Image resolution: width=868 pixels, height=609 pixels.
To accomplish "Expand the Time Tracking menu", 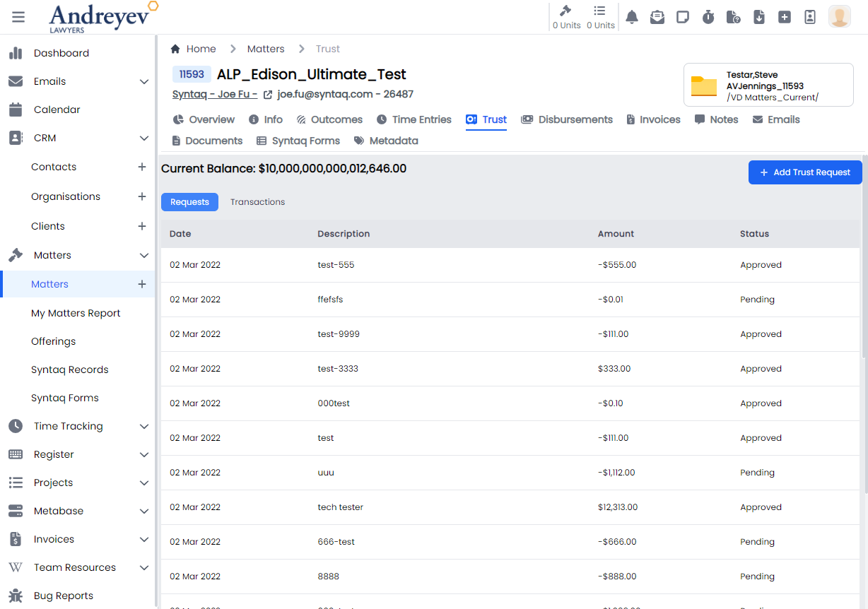I will point(144,426).
